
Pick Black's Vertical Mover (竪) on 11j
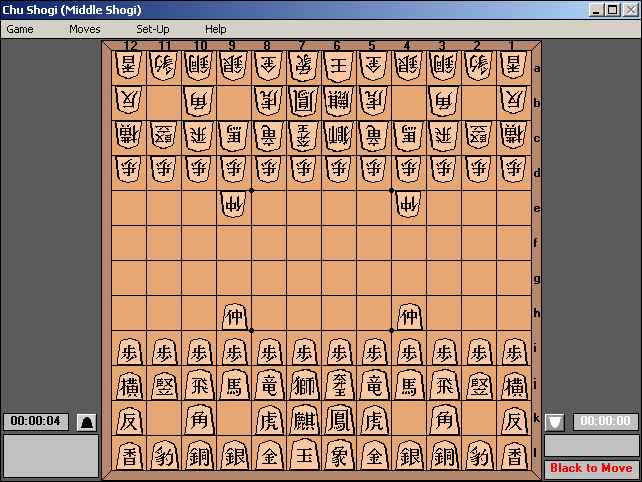164,385
